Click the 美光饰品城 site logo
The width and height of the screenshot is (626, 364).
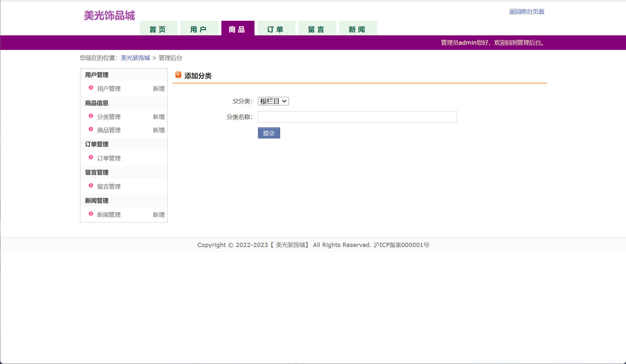tap(109, 15)
